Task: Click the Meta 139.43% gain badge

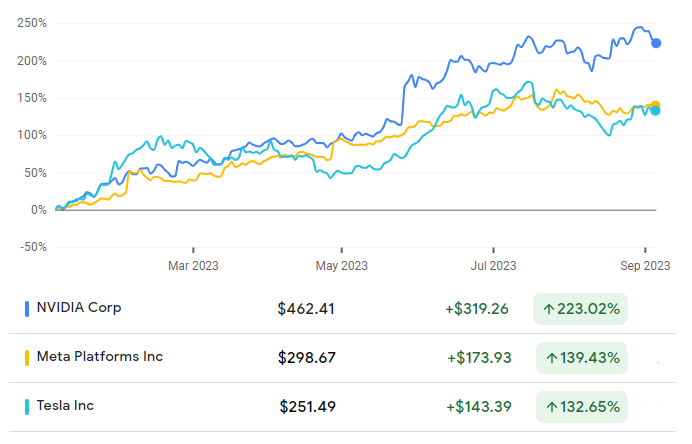Action: (581, 358)
